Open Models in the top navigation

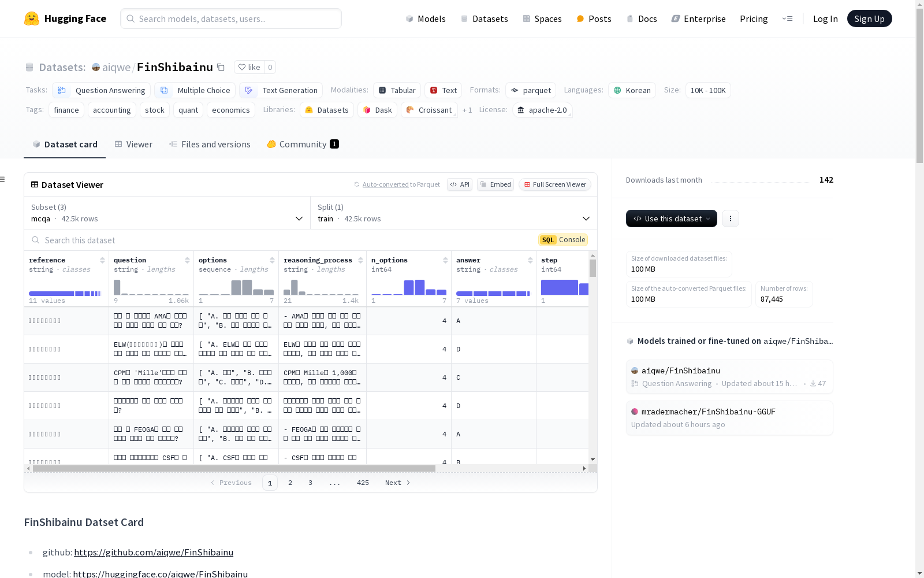[426, 18]
